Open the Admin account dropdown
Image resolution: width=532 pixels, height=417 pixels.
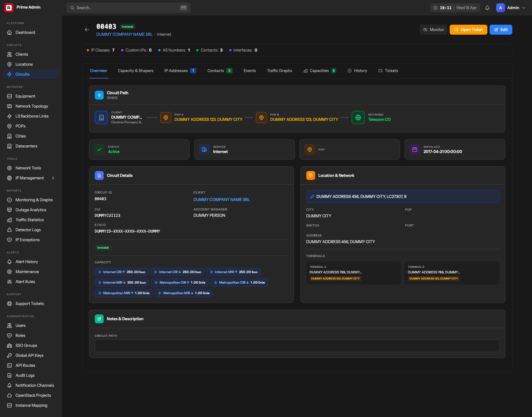511,8
